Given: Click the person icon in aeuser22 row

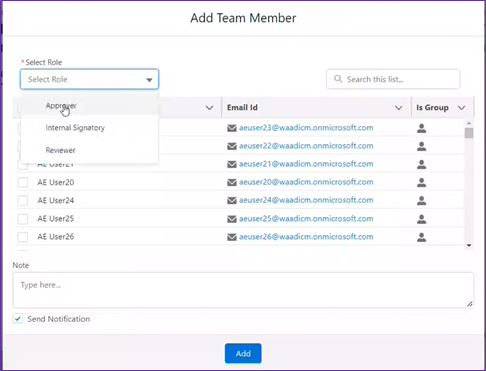Looking at the screenshot, I should tap(421, 146).
